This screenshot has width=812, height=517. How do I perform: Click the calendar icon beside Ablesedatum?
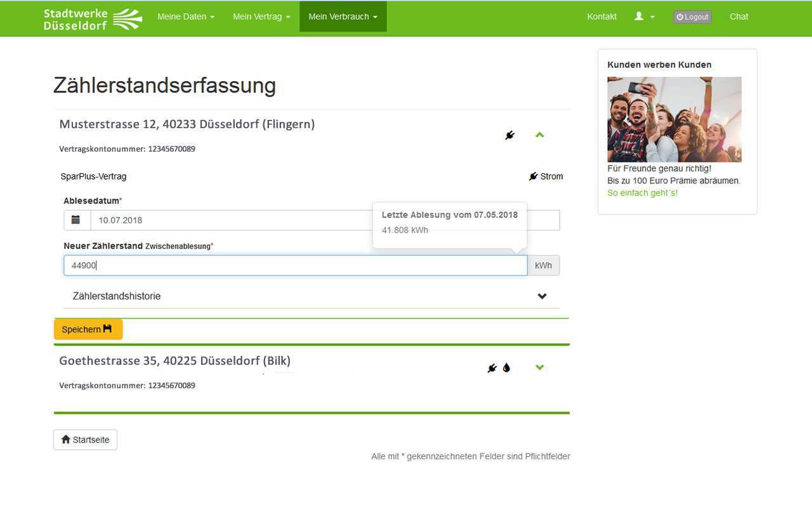point(76,220)
